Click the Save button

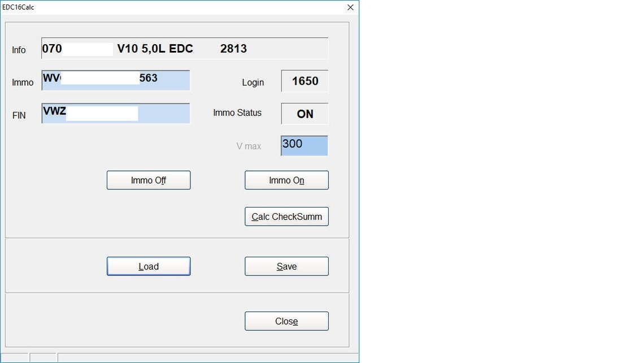coord(286,266)
